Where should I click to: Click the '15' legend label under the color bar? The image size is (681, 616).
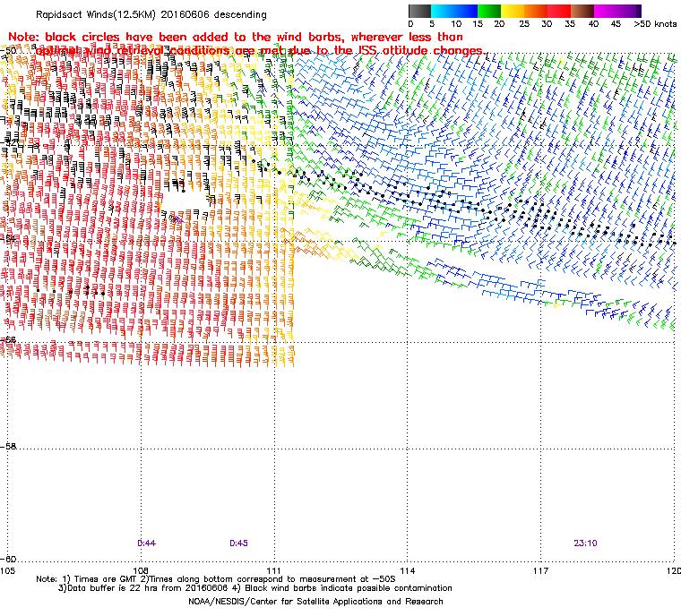pos(478,24)
